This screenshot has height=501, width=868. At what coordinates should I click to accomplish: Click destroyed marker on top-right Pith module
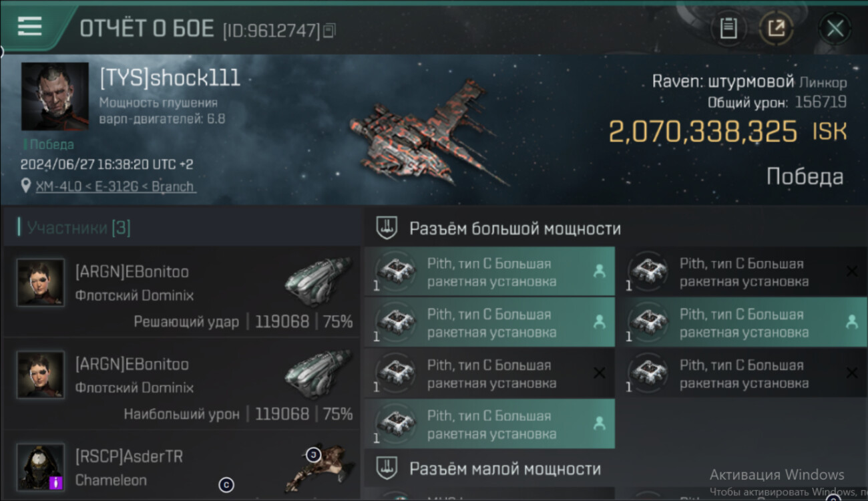[851, 271]
